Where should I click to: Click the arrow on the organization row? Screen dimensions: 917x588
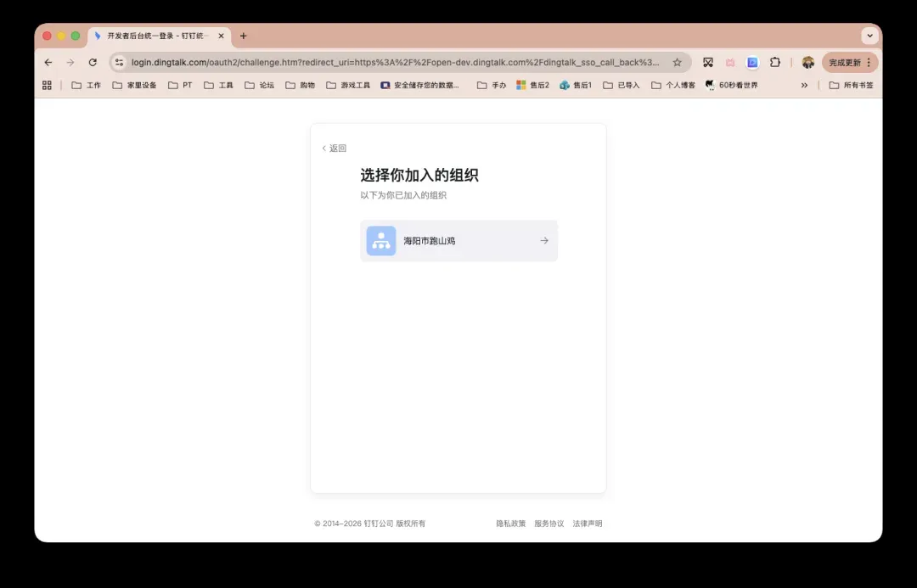click(x=544, y=241)
